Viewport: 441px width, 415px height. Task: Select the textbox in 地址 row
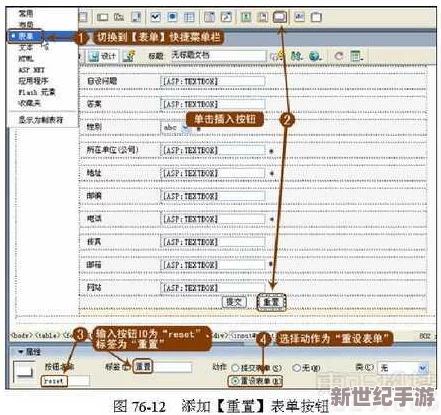point(213,173)
